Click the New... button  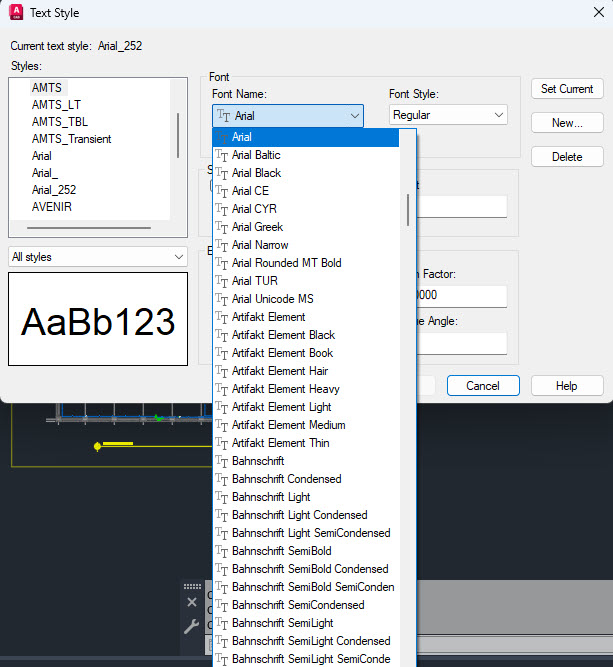[567, 123]
